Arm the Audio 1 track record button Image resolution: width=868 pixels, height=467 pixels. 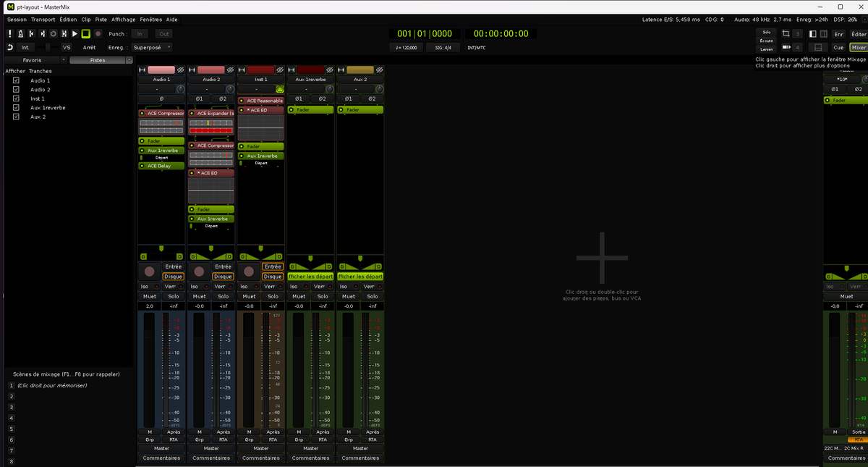click(150, 272)
